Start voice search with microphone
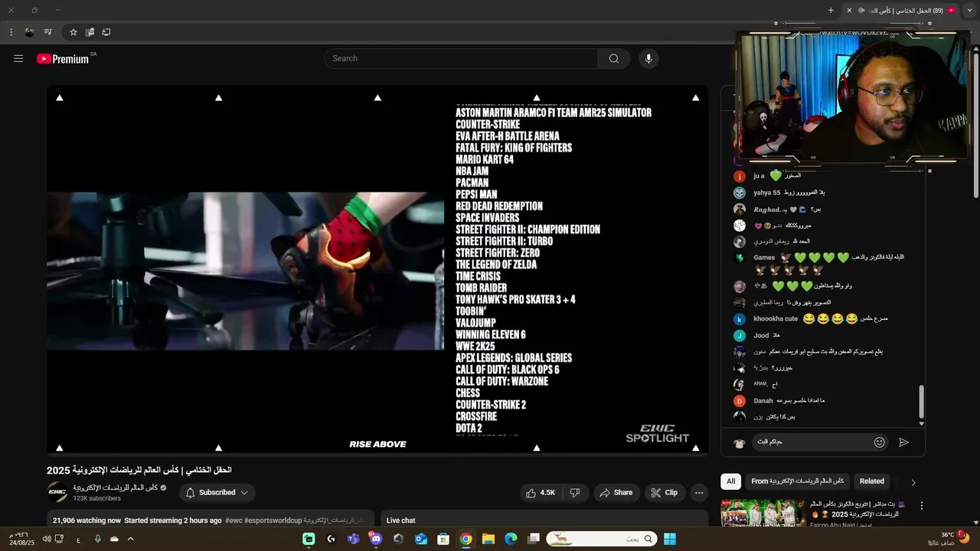This screenshot has height=551, width=980. pyautogui.click(x=648, y=59)
